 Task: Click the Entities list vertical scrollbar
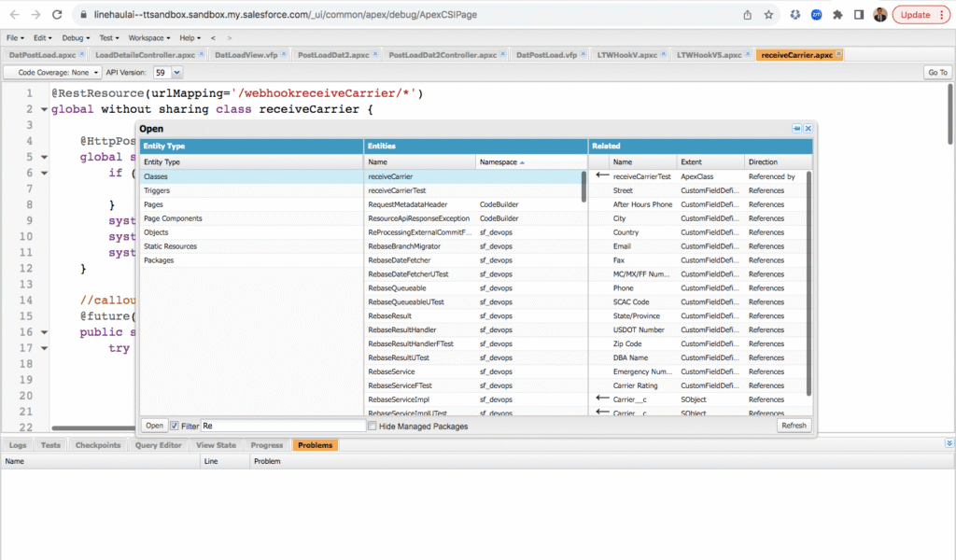(583, 188)
